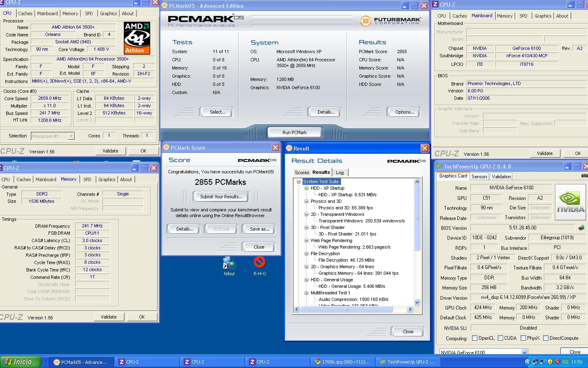Open Graphics tab in Mainboard-showing CPU-Z window
The image size is (588, 368).
[x=543, y=16]
